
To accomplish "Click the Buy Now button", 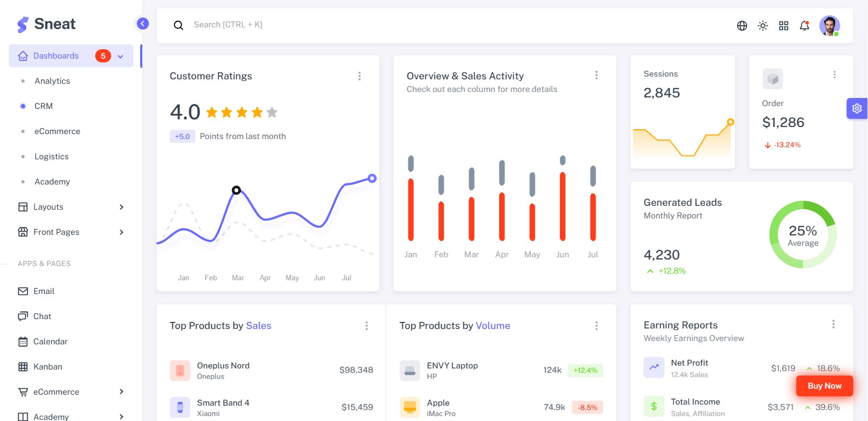I will [824, 386].
